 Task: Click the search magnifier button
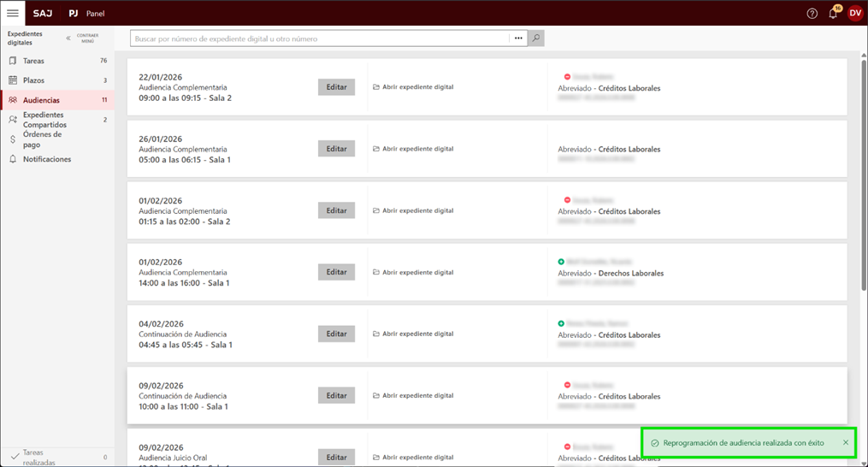(536, 38)
